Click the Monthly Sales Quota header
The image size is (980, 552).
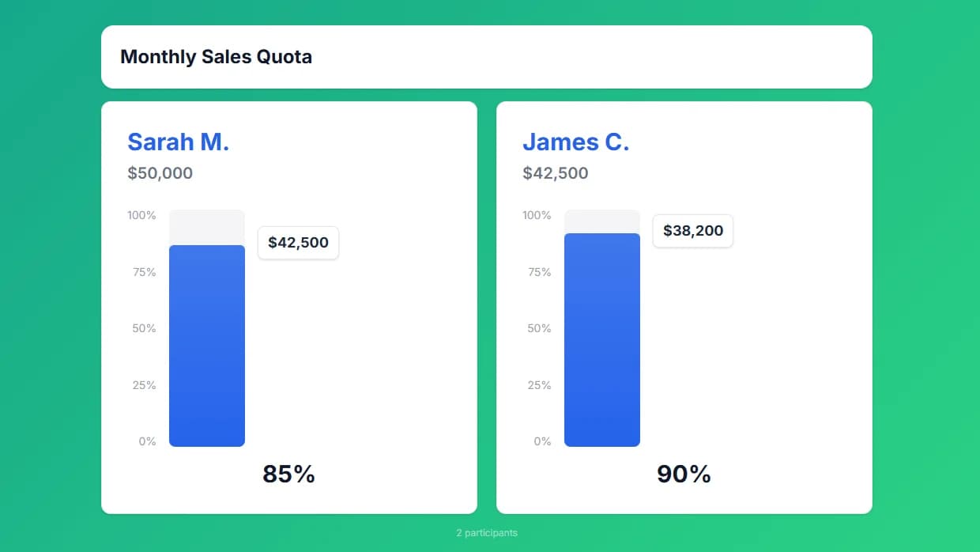click(216, 56)
